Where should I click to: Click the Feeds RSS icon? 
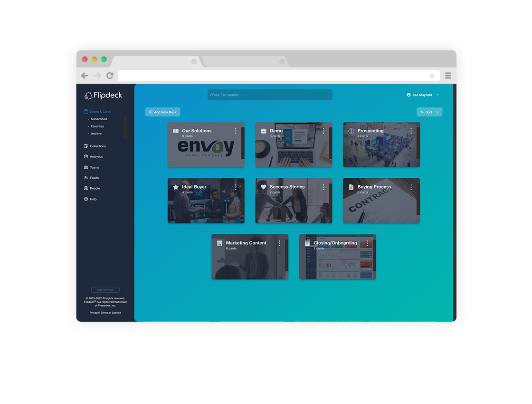[x=86, y=178]
